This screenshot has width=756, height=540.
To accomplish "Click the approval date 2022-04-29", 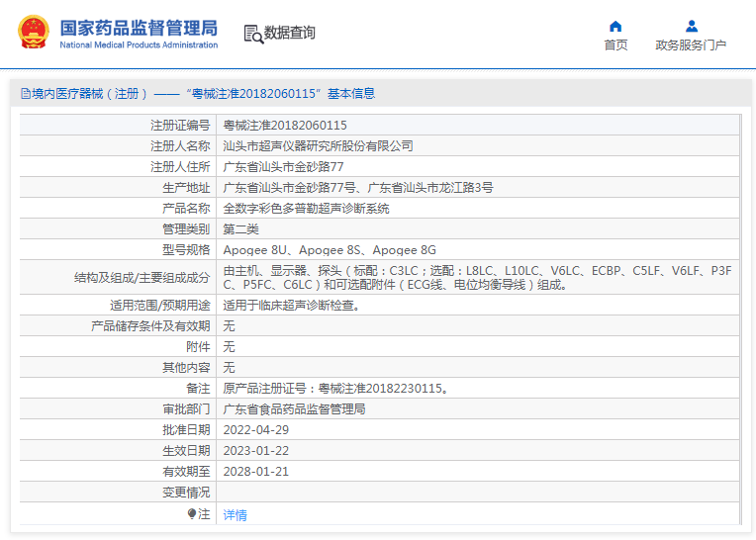I will (x=256, y=430).
